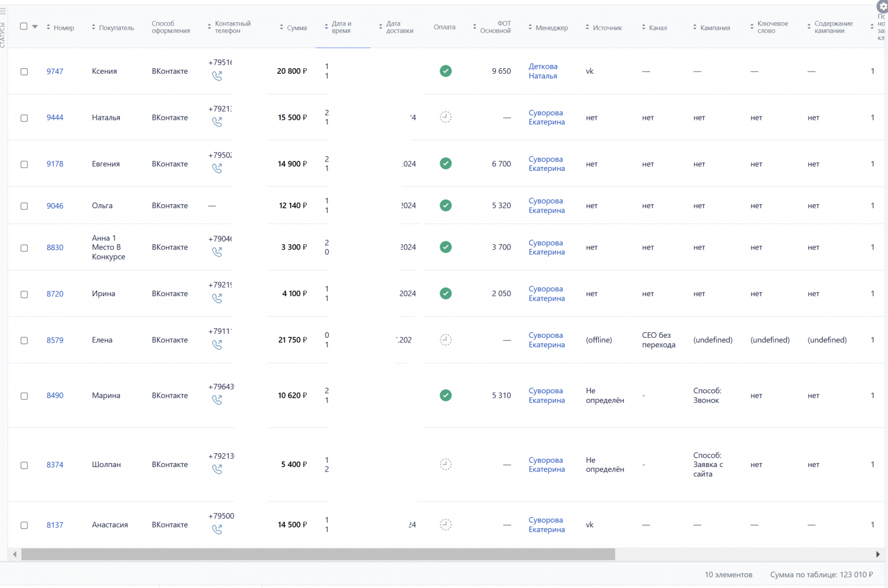
Task: Click the phone icon for Анастасия
Action: (x=217, y=530)
